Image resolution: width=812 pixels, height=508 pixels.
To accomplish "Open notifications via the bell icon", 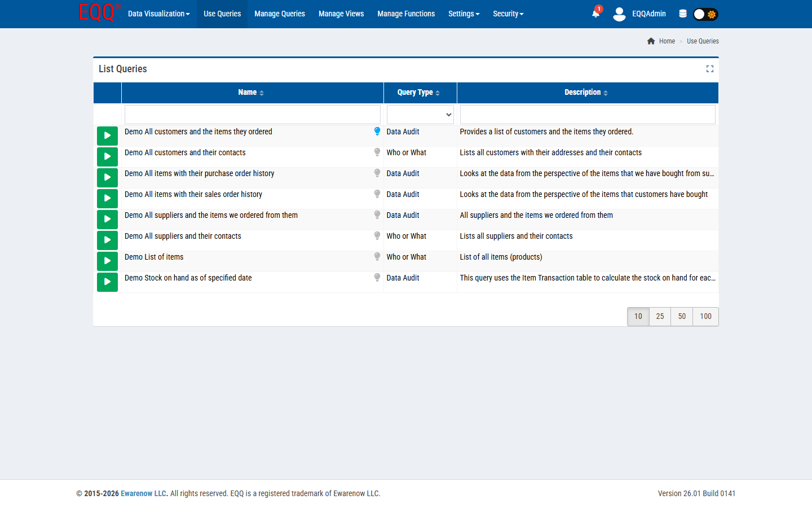I will point(596,14).
